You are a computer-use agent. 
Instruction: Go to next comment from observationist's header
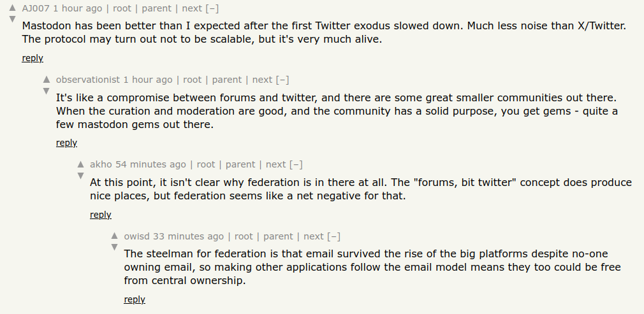click(262, 80)
